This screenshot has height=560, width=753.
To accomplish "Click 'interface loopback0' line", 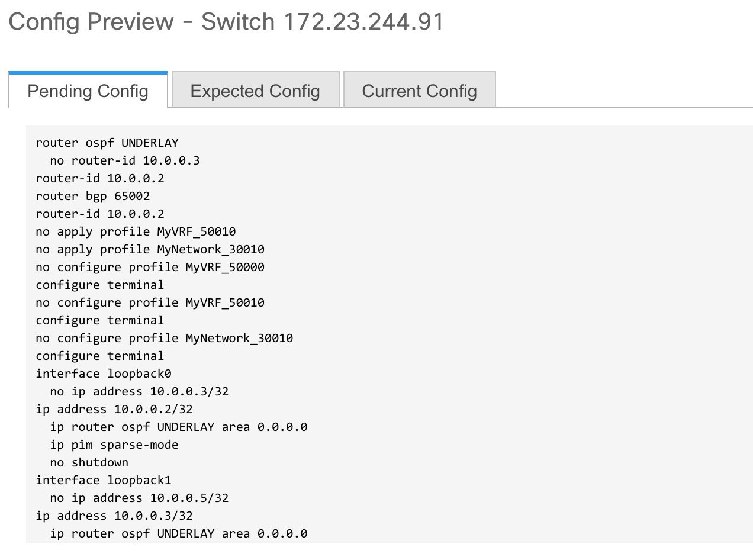I will click(104, 374).
